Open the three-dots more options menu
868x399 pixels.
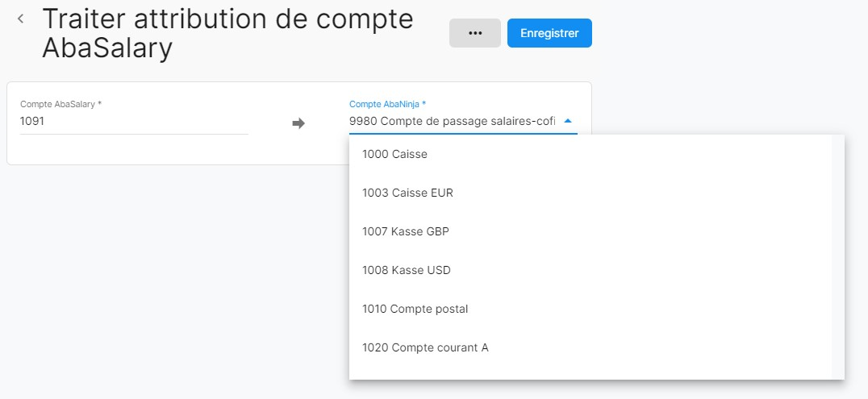coord(474,33)
